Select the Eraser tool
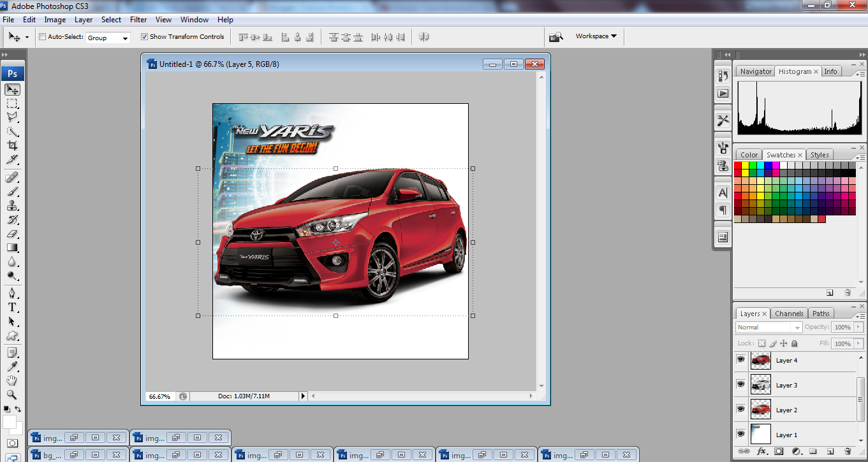Screen dimensions: 868x462 13,233
